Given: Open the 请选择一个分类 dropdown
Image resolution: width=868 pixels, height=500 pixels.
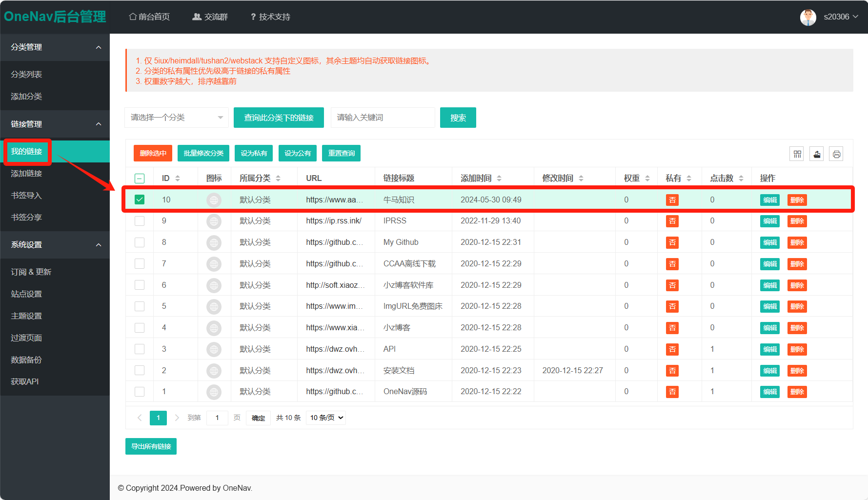Looking at the screenshot, I should [x=176, y=118].
